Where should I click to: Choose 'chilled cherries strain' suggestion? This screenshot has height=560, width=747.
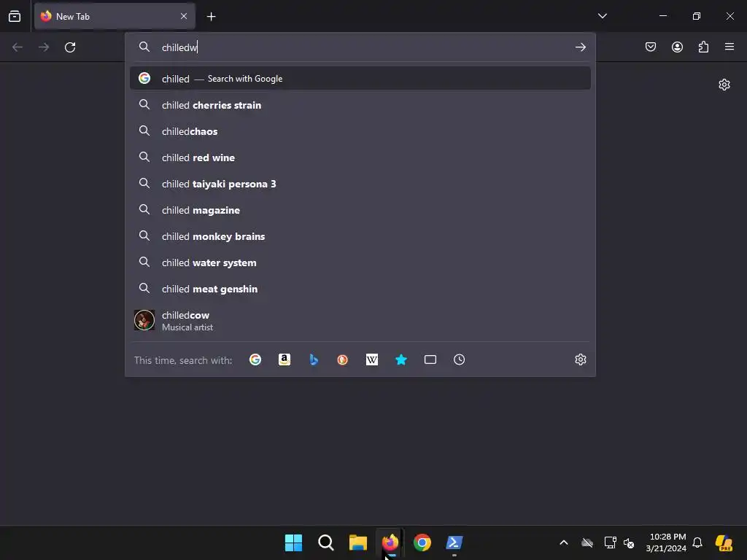click(360, 105)
